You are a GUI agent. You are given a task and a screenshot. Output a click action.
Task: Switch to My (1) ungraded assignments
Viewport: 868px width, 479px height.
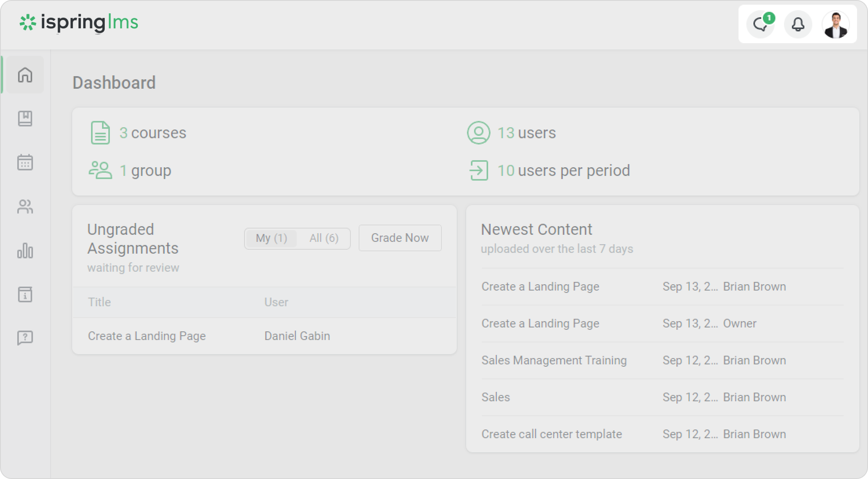tap(271, 238)
